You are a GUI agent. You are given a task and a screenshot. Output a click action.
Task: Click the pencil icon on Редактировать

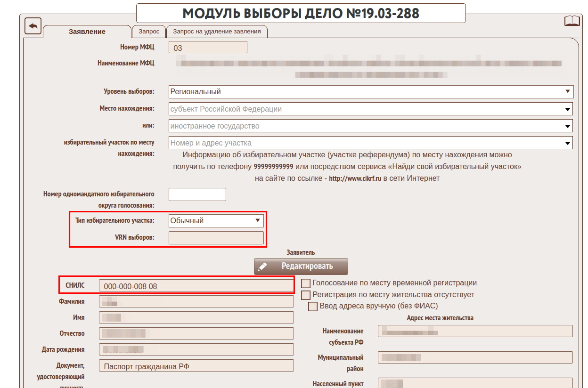coord(263,267)
